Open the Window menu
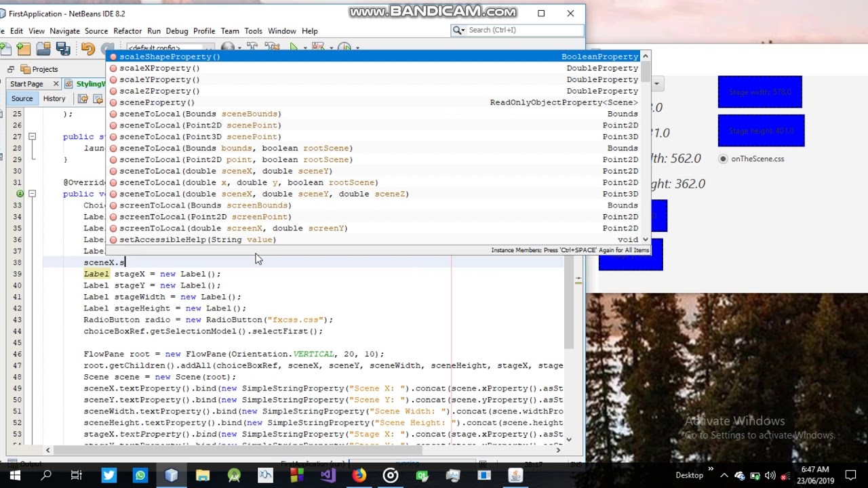This screenshot has width=868, height=488. [x=281, y=31]
